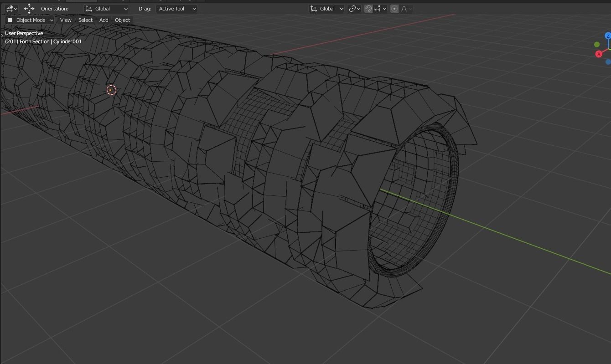This screenshot has width=611, height=364.
Task: Click the 'Orientation:' label
Action: [54, 9]
